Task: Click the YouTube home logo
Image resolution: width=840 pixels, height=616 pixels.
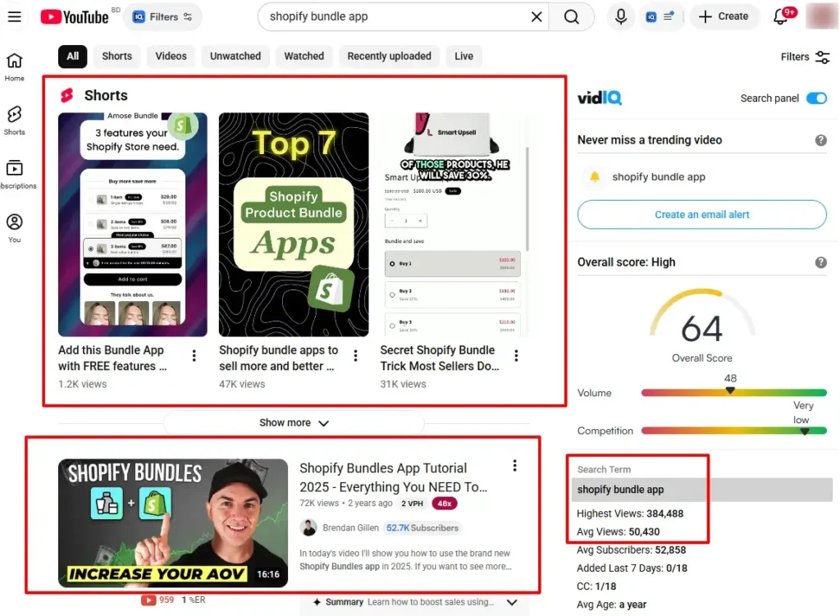Action: 75,16
